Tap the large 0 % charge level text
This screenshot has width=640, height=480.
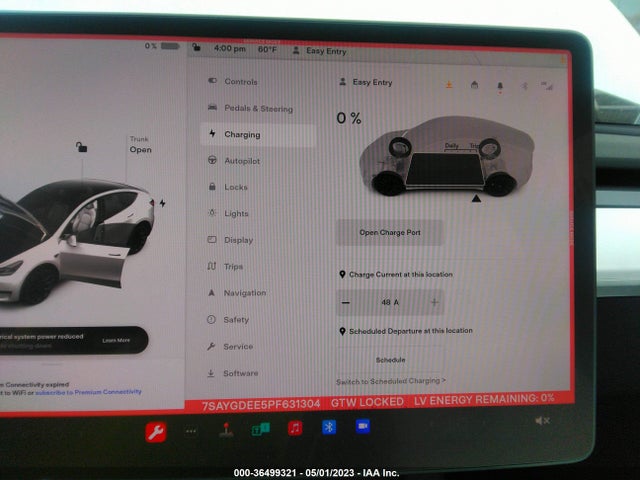tap(349, 118)
